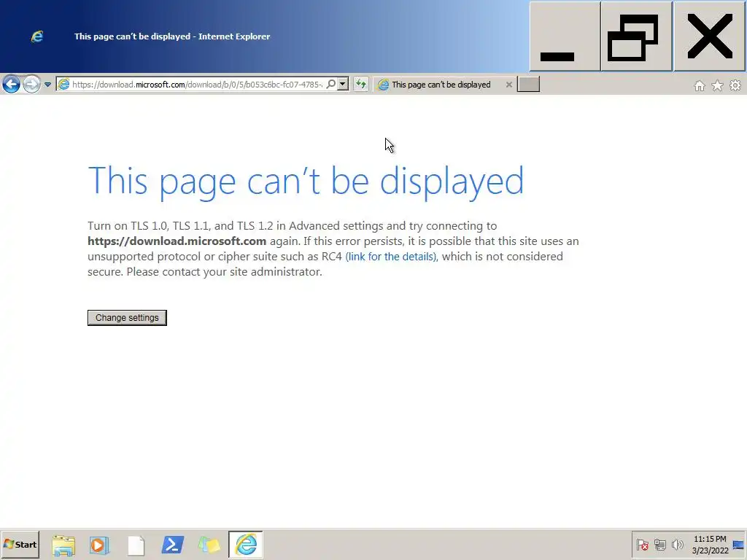
Task: Open the blank document taskbar icon
Action: pyautogui.click(x=136, y=545)
